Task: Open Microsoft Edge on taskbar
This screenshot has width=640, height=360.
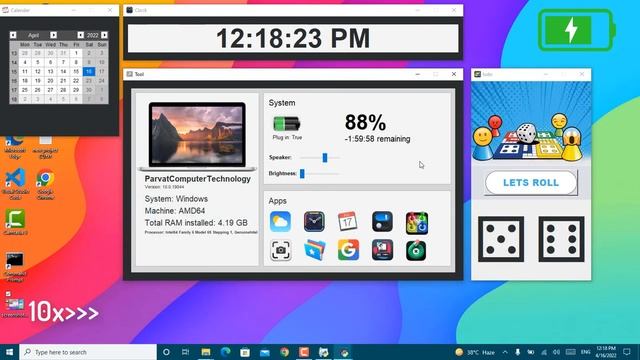Action: click(x=225, y=352)
